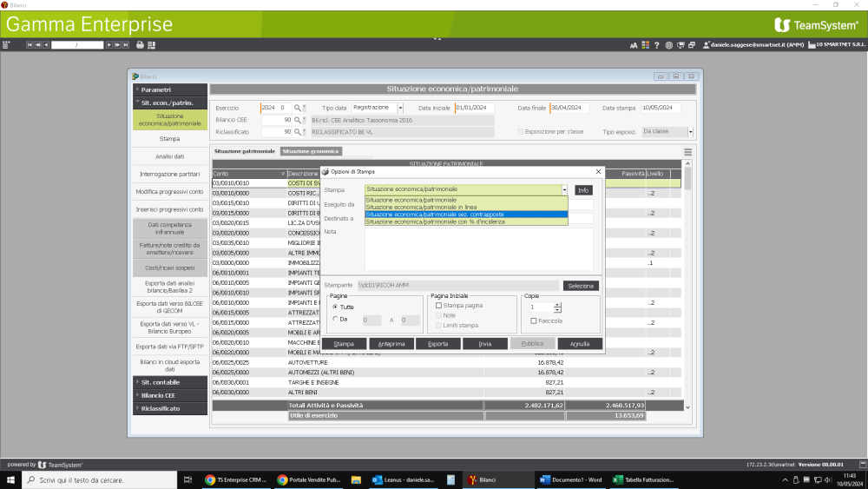This screenshot has height=489, width=868.
Task: Toggle Esposizione per classe checkbox
Action: pos(520,132)
